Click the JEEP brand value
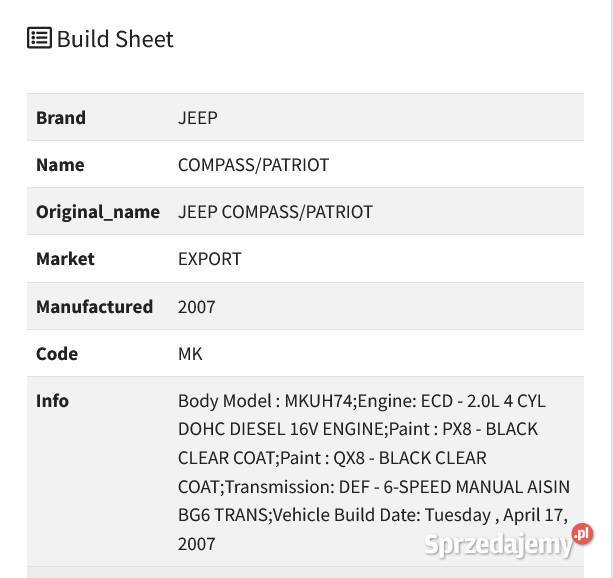The height and width of the screenshot is (578, 613). [197, 117]
